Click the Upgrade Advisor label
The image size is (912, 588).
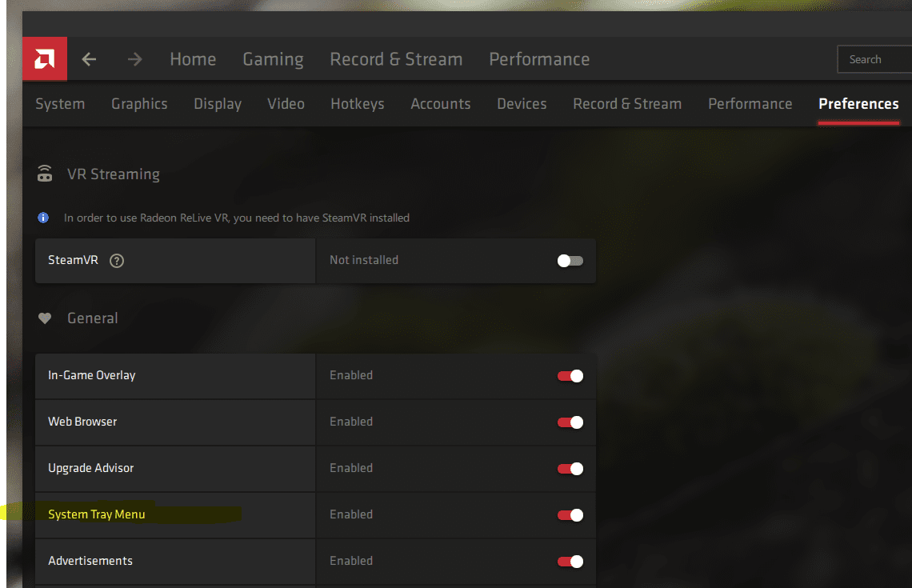(x=90, y=468)
